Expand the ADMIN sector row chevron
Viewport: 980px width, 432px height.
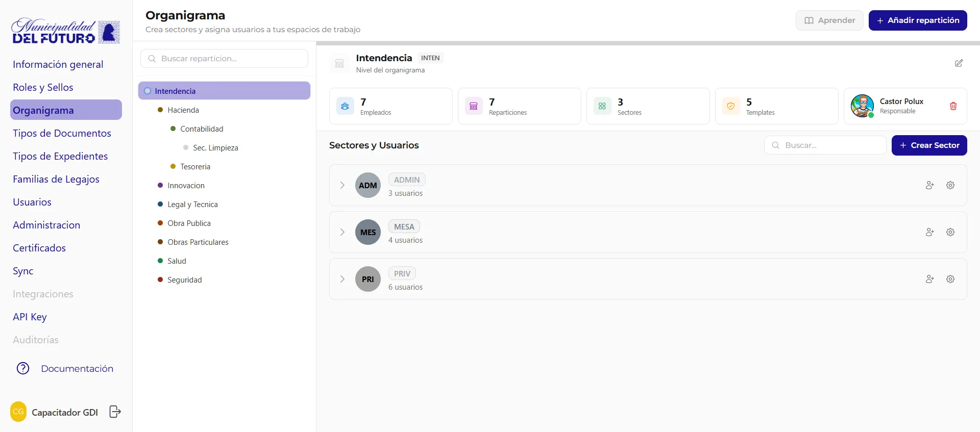[x=342, y=185]
